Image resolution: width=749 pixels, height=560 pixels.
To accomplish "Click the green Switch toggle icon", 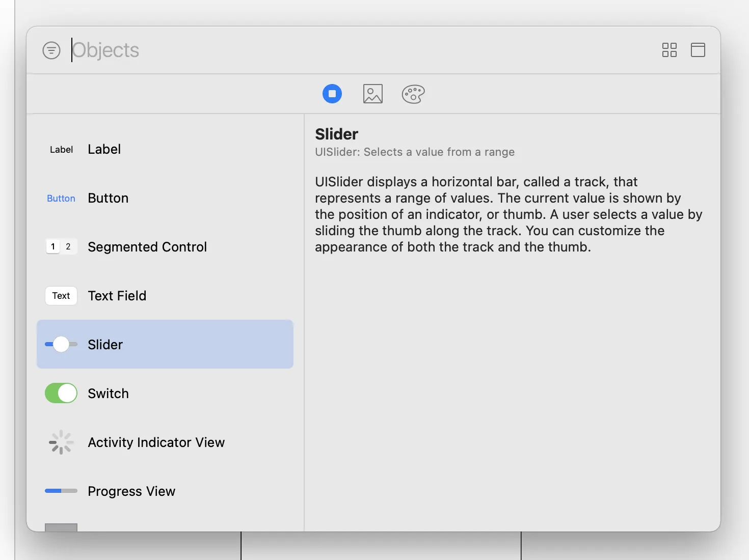I will tap(61, 394).
